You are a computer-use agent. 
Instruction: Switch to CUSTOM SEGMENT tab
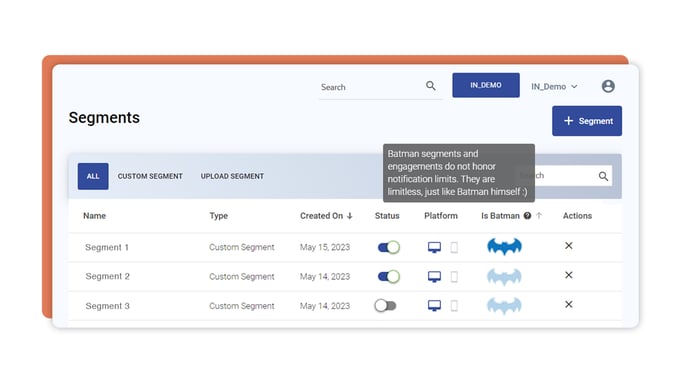click(x=150, y=176)
